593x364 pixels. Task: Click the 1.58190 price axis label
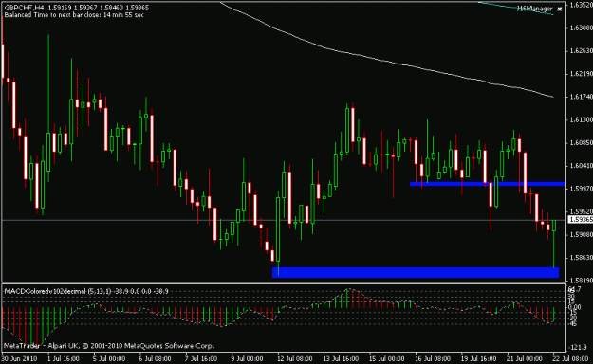click(581, 281)
